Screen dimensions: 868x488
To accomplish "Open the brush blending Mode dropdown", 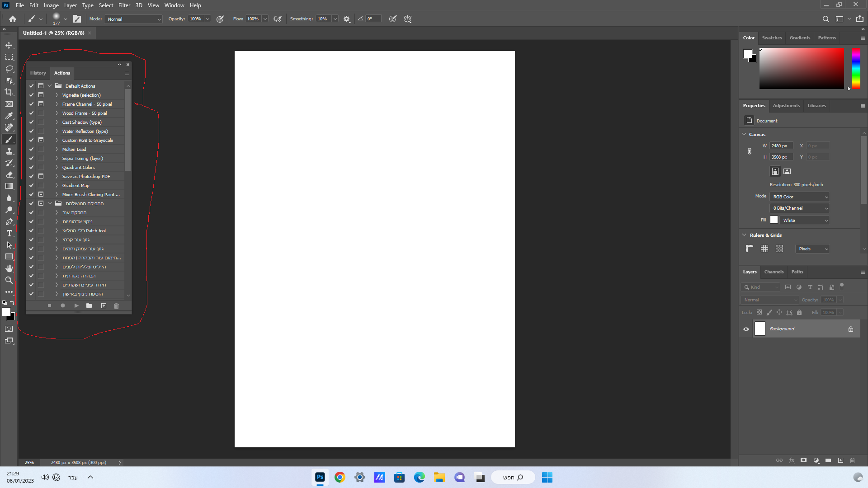I will point(133,19).
